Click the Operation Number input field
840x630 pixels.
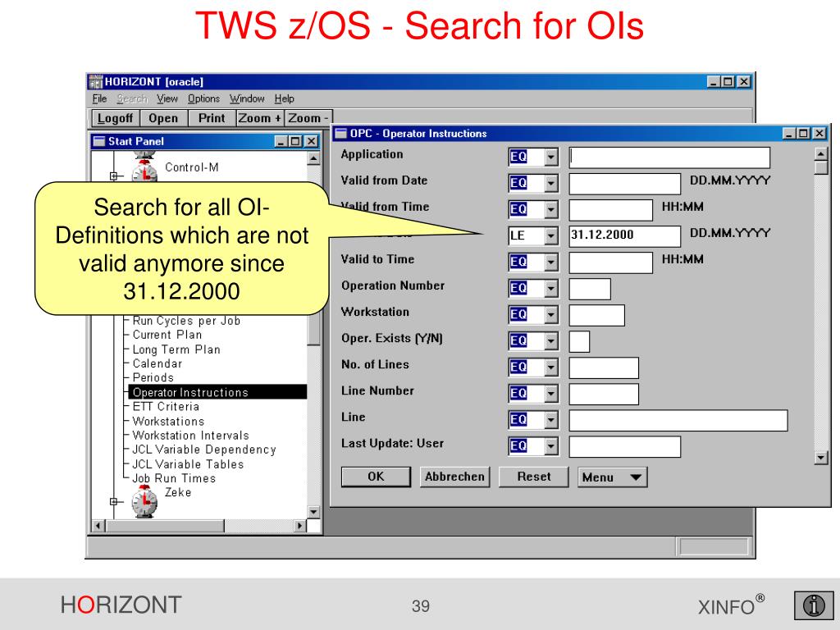point(590,289)
